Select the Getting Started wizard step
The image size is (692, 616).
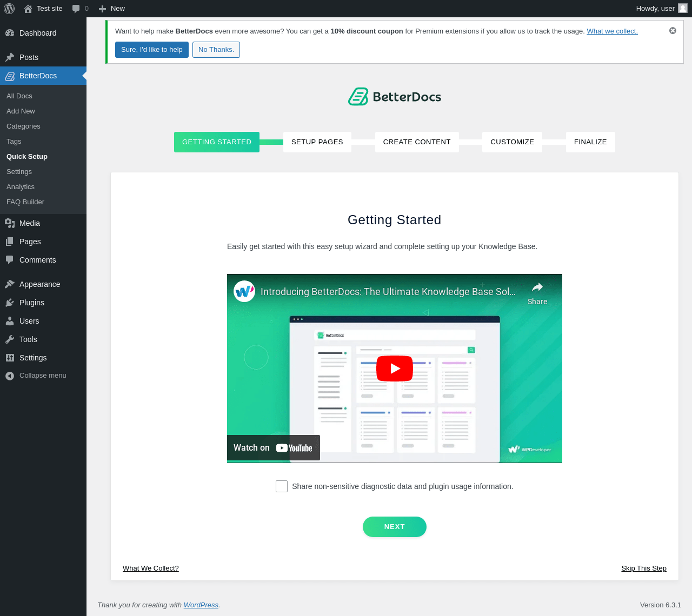[217, 142]
